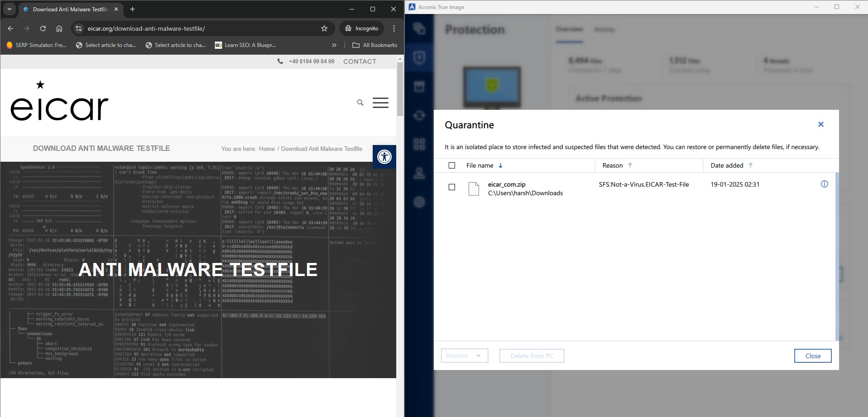Click the Anti Malware Testfile banner image

point(198,270)
